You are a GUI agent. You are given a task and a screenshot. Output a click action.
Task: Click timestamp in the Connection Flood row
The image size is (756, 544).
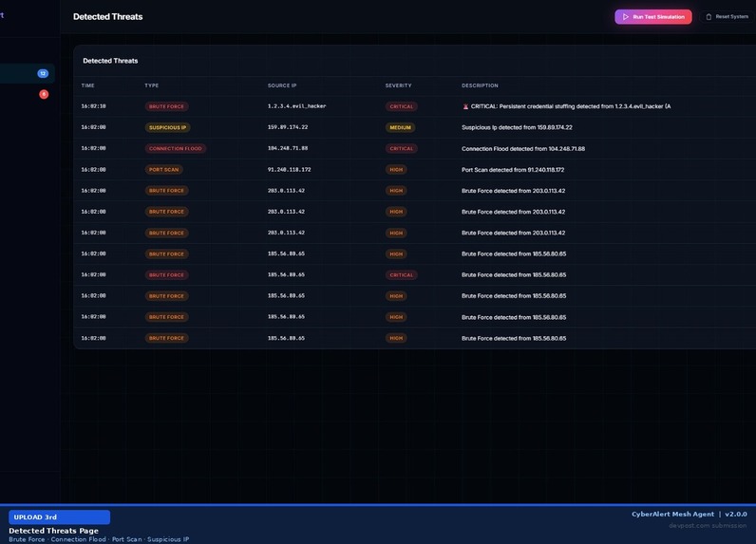(93, 148)
